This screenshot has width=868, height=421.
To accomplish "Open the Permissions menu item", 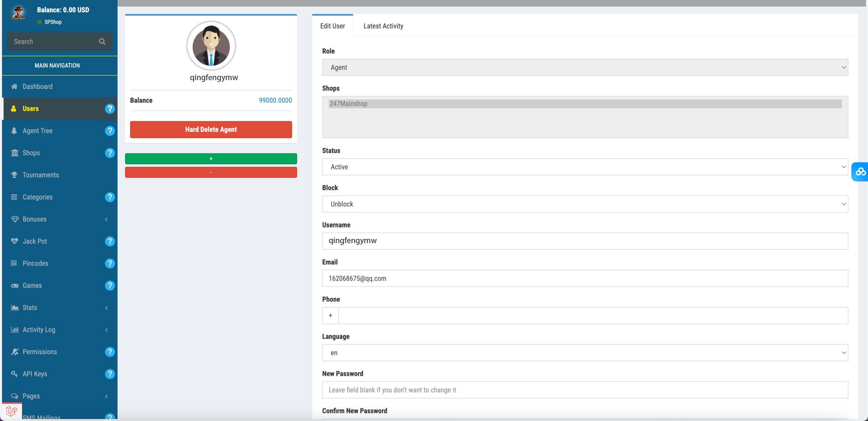I will (x=60, y=352).
